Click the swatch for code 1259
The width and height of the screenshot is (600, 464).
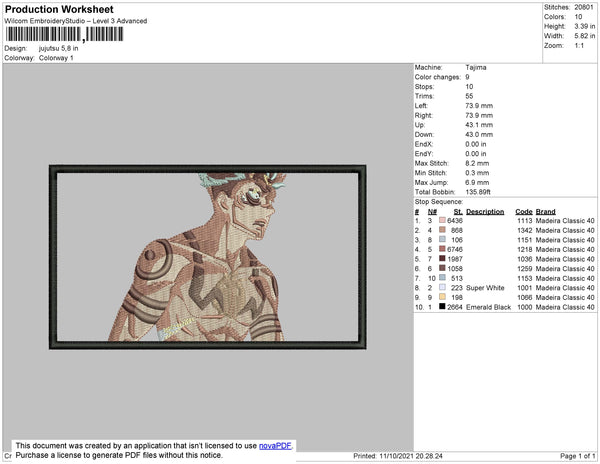click(x=442, y=268)
